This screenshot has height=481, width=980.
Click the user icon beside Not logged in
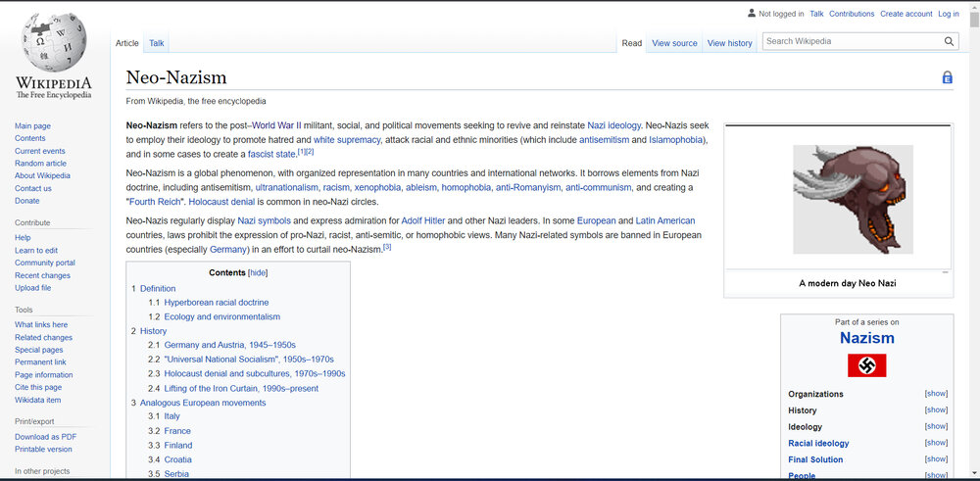pyautogui.click(x=751, y=14)
